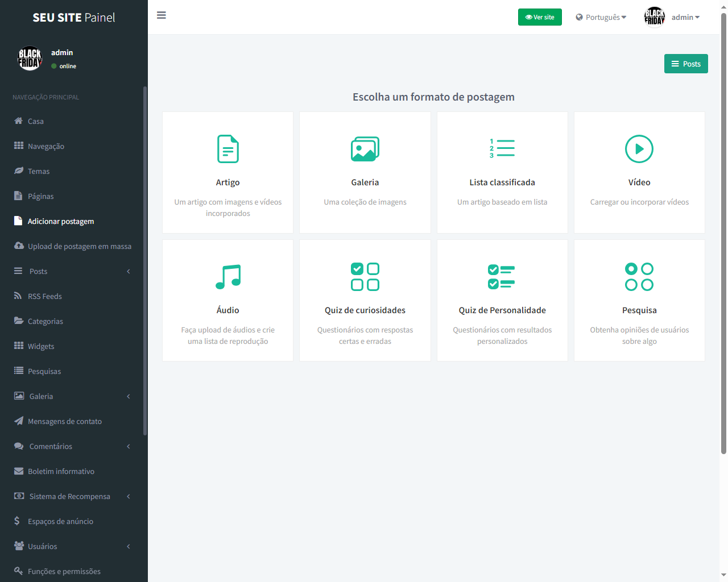Select the Galeria images icon
The width and height of the screenshot is (728, 582).
click(365, 149)
